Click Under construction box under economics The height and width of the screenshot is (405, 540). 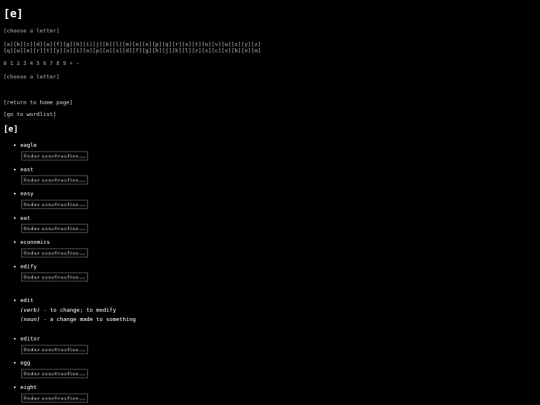coord(54,253)
